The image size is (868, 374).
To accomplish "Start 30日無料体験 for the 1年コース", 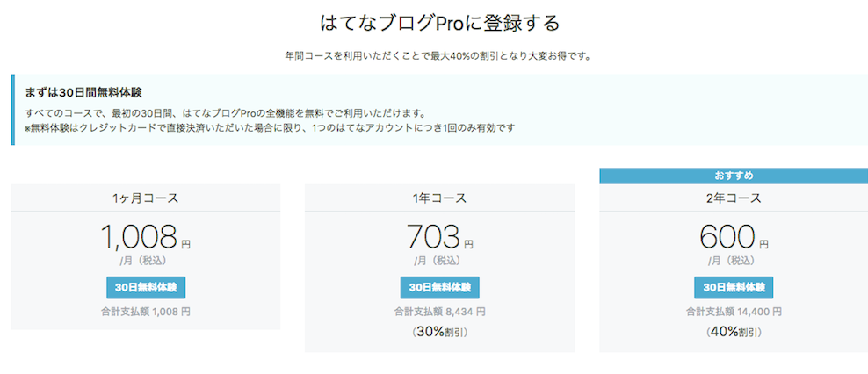I will click(x=439, y=288).
